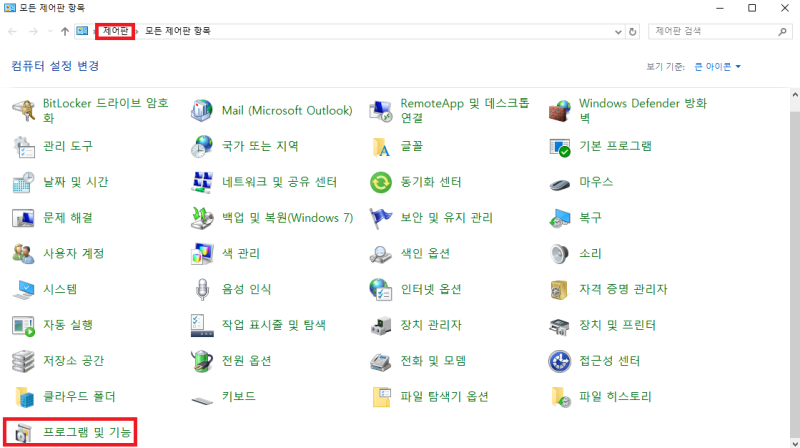Open the 클라우드 폴더 icon
Viewport: 800px width, 448px height.
pyautogui.click(x=23, y=397)
